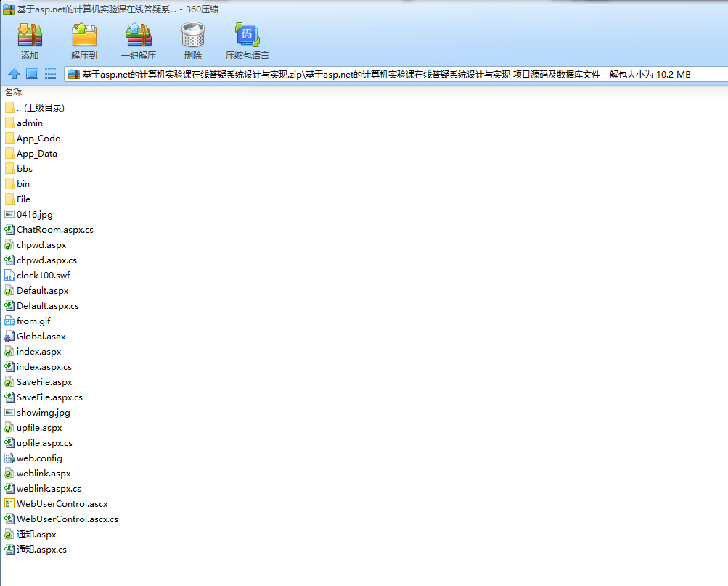Viewport: 728px width, 586px height.
Task: Select the App_Data folder icon
Action: click(x=9, y=154)
